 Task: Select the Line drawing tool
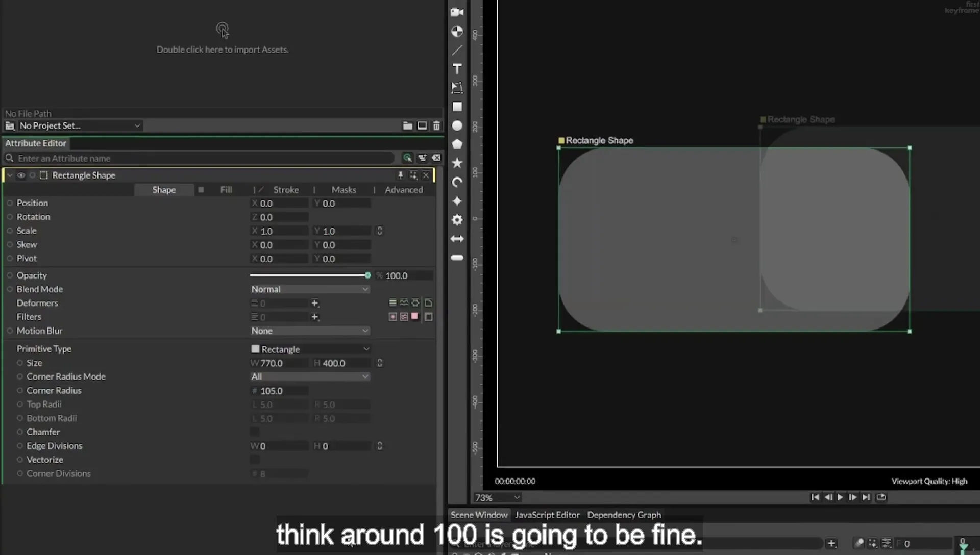(457, 50)
